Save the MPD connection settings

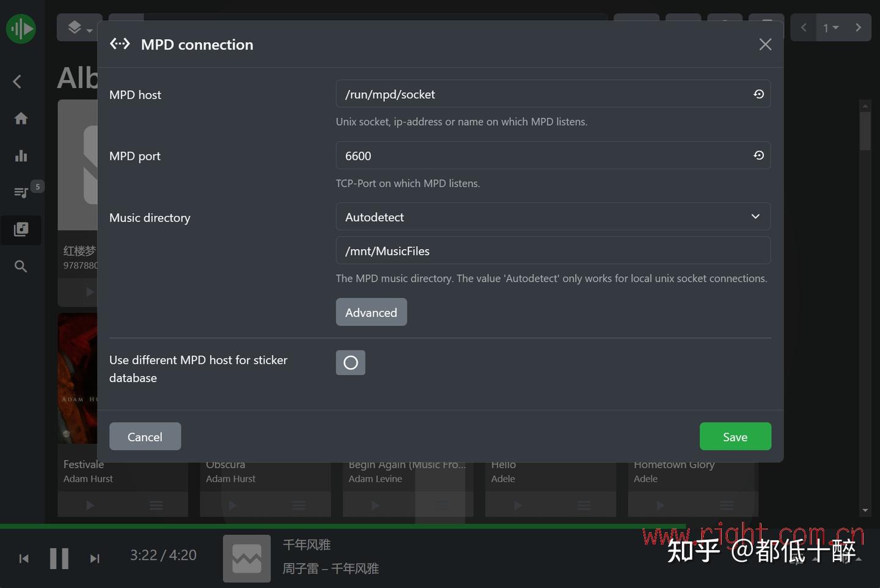[735, 437]
